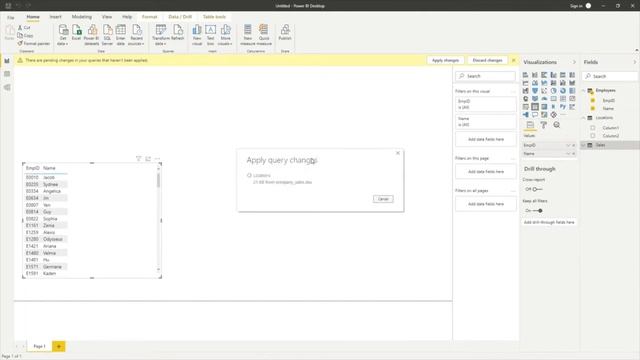640x360 pixels.
Task: Click Enter data in the ribbon
Action: point(120,35)
